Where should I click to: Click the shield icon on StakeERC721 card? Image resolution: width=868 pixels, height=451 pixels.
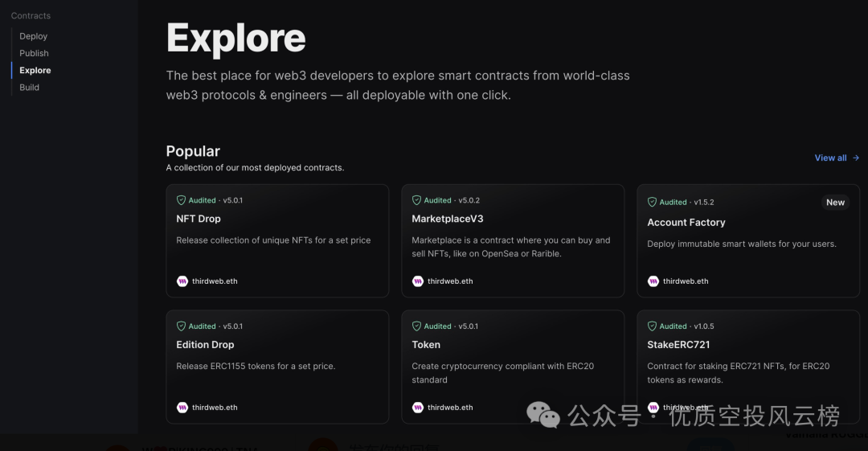[x=652, y=326]
